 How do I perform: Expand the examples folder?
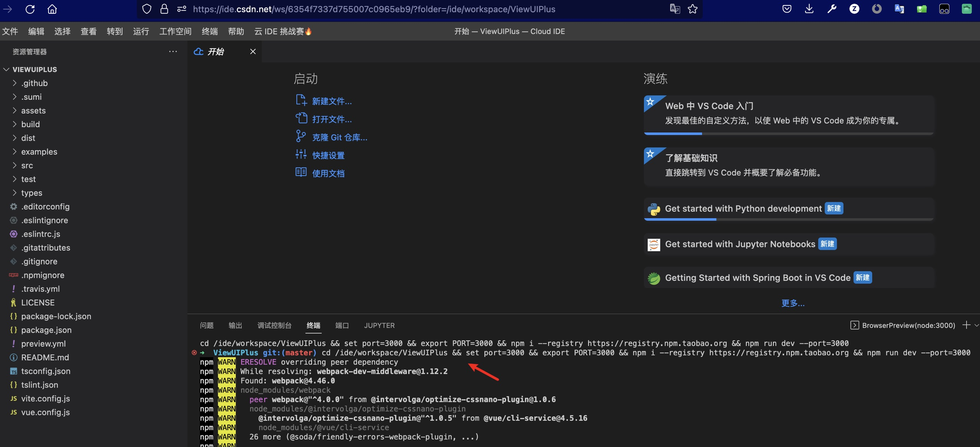[x=15, y=151]
